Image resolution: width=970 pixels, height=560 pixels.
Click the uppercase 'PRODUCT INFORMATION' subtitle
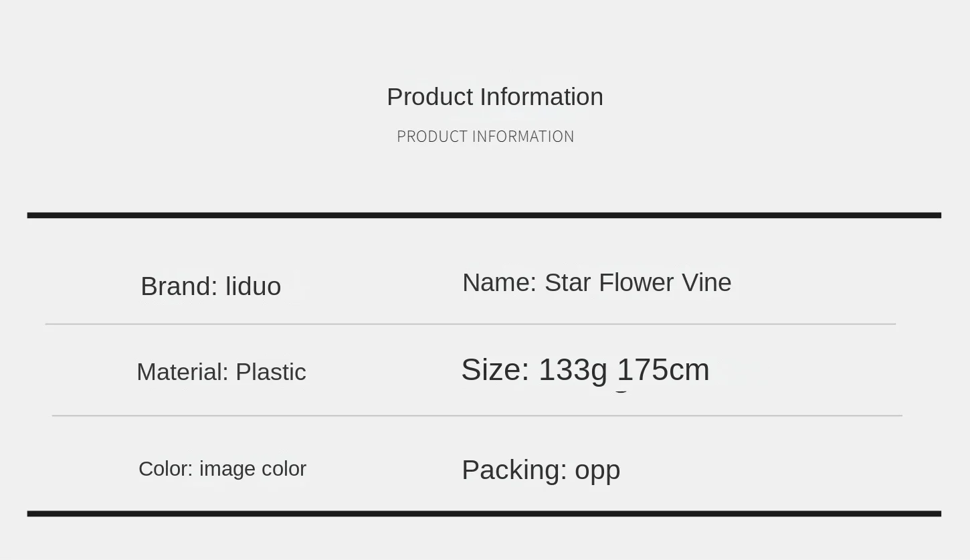(x=486, y=136)
